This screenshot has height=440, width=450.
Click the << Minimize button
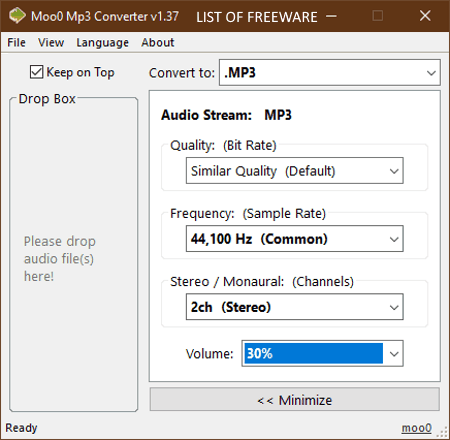point(295,399)
